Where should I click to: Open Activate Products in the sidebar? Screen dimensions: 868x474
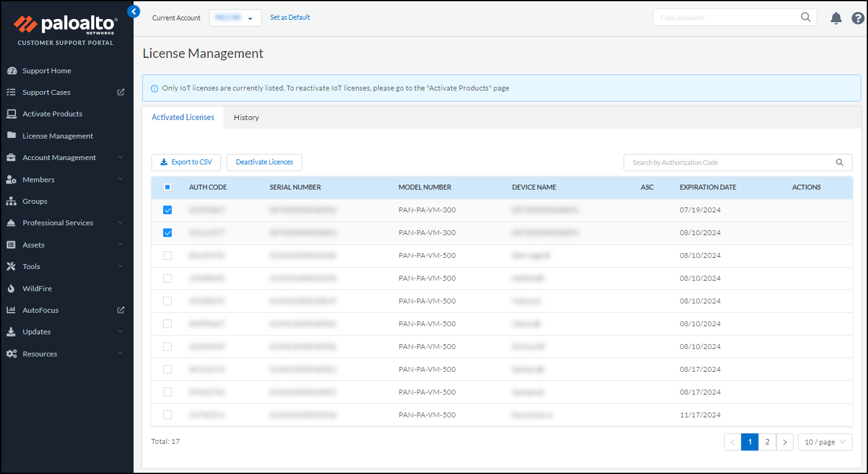pyautogui.click(x=52, y=114)
